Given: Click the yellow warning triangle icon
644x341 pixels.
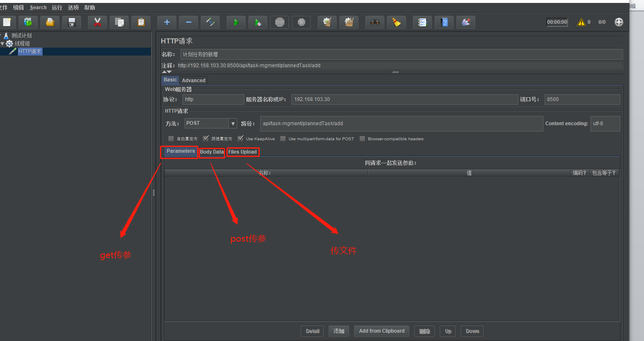Looking at the screenshot, I should tap(581, 22).
